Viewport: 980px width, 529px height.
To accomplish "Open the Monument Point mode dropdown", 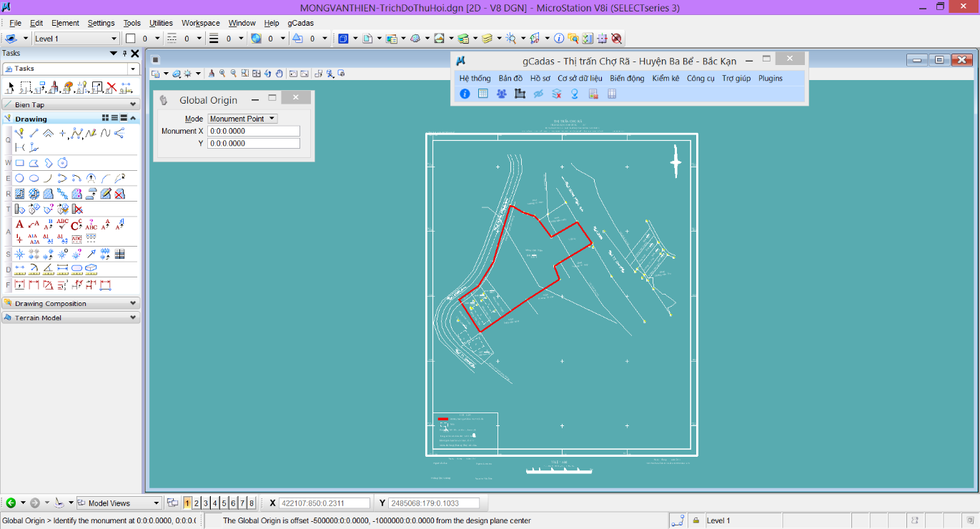I will pos(242,119).
